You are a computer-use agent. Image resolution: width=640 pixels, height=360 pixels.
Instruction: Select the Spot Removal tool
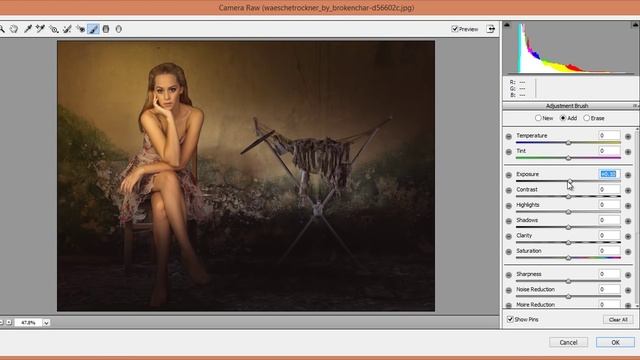67,29
